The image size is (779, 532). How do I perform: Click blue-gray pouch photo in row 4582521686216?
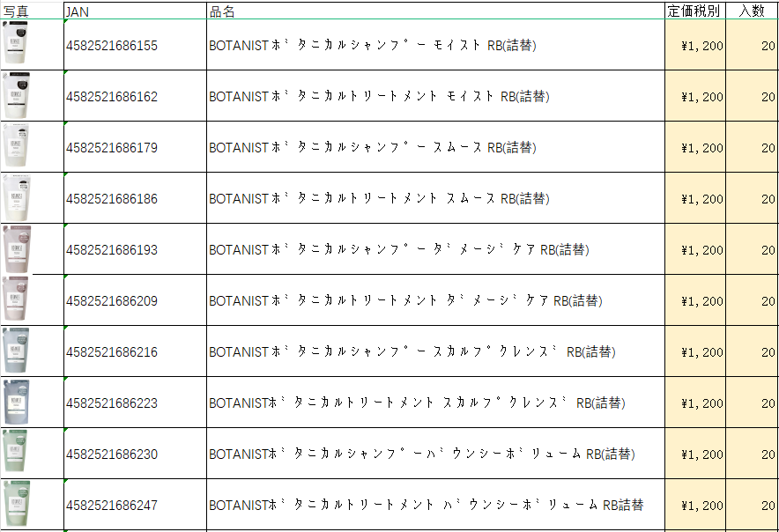pos(15,351)
